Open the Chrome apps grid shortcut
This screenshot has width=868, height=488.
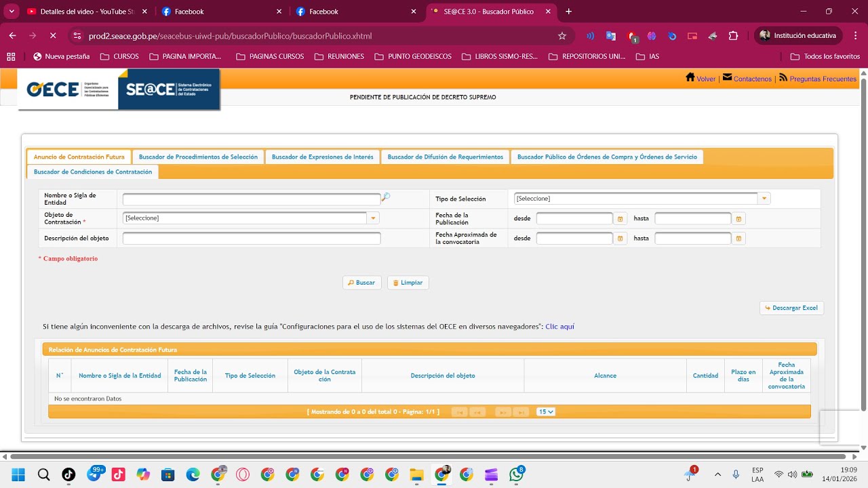[11, 56]
